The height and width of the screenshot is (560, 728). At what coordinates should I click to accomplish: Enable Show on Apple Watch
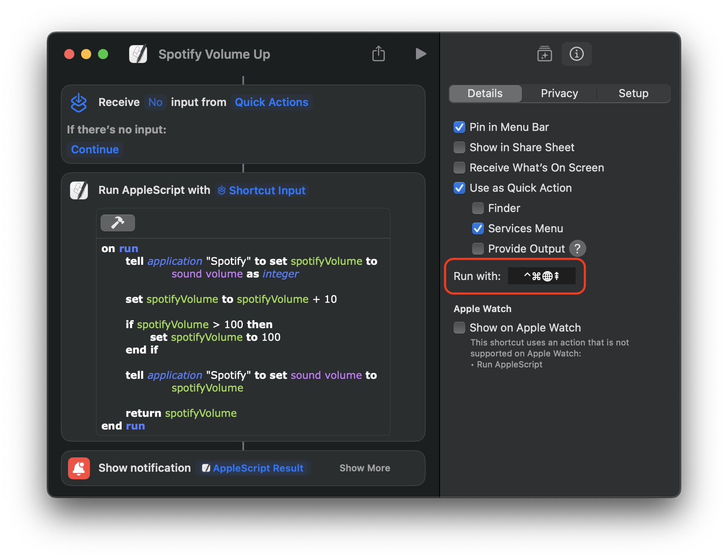pos(459,328)
